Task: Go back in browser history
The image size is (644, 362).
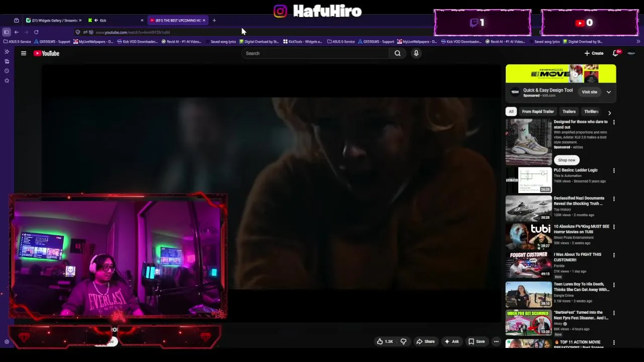Action: tap(16, 32)
